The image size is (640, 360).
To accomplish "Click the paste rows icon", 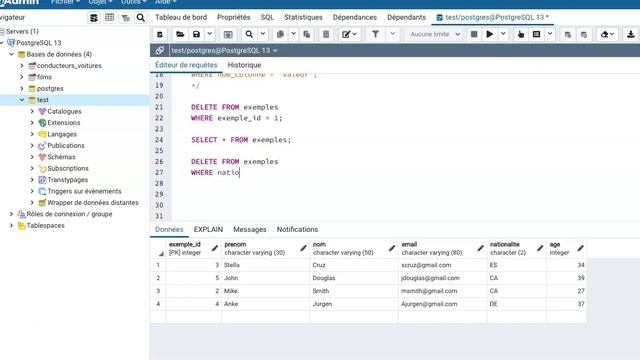I will 307,34.
